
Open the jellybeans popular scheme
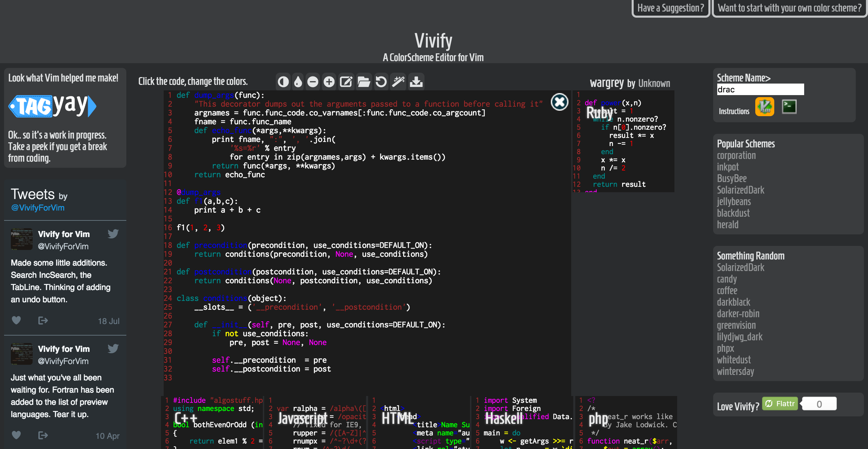pyautogui.click(x=734, y=202)
